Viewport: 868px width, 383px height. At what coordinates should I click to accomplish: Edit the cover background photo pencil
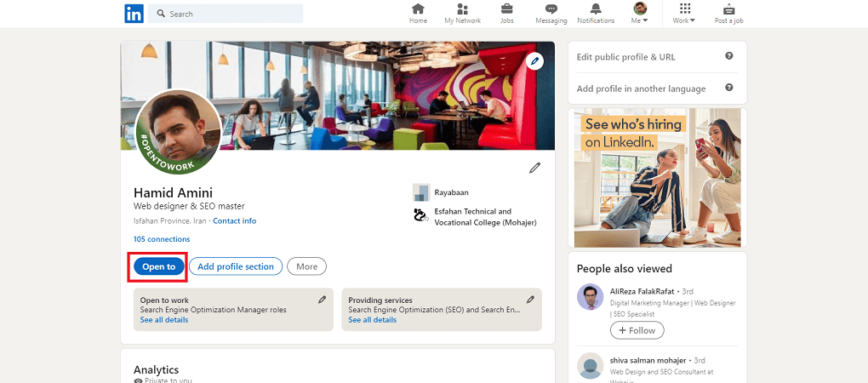pyautogui.click(x=534, y=61)
